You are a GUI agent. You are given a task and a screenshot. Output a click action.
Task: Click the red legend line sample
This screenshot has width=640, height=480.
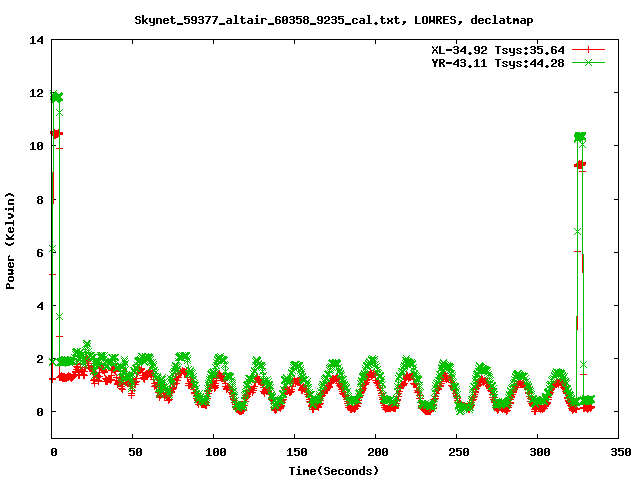pyautogui.click(x=588, y=50)
